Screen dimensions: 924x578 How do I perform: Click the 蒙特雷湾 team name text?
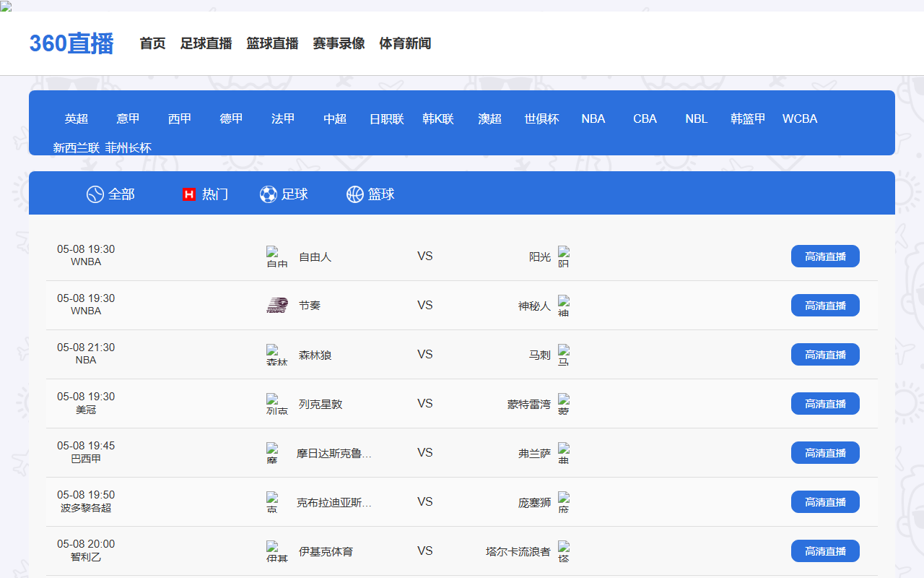(x=529, y=405)
